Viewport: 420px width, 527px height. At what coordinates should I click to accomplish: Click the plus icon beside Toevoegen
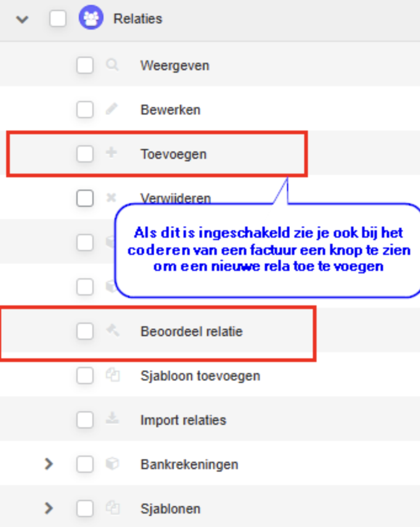pos(112,153)
